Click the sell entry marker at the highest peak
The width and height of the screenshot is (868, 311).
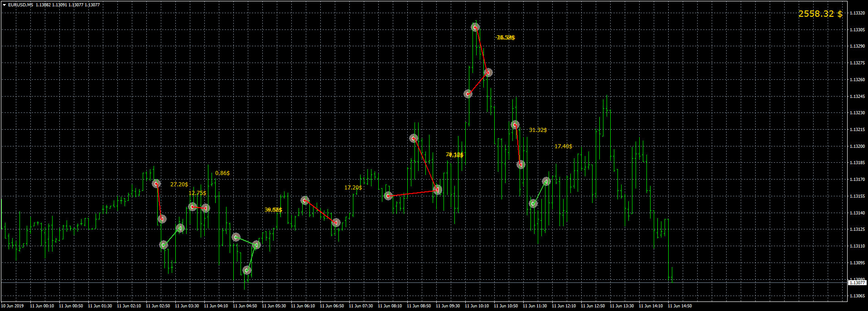click(x=475, y=28)
